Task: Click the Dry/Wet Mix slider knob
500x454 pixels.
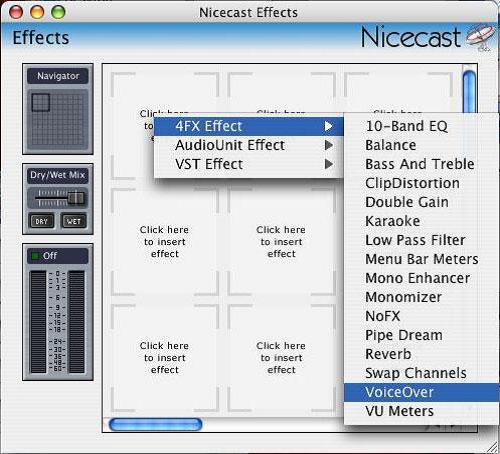Action: (76, 198)
